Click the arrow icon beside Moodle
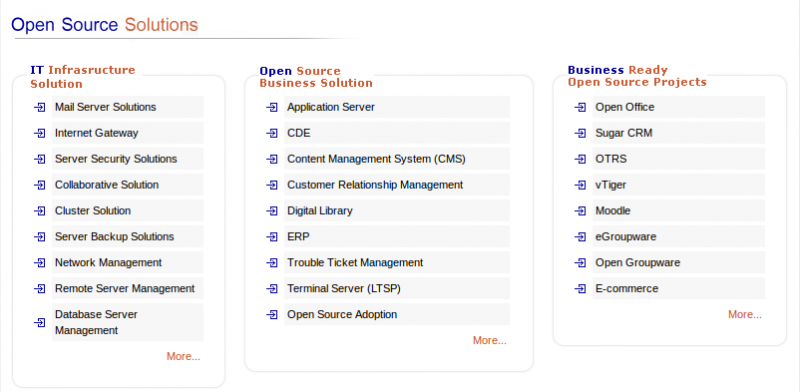 pyautogui.click(x=580, y=211)
